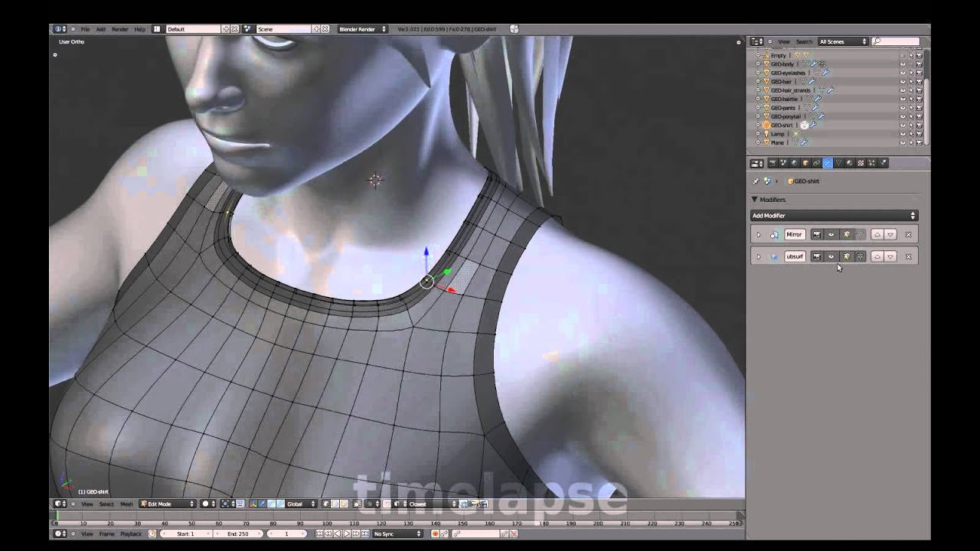Select the Physics properties tab

pyautogui.click(x=883, y=163)
